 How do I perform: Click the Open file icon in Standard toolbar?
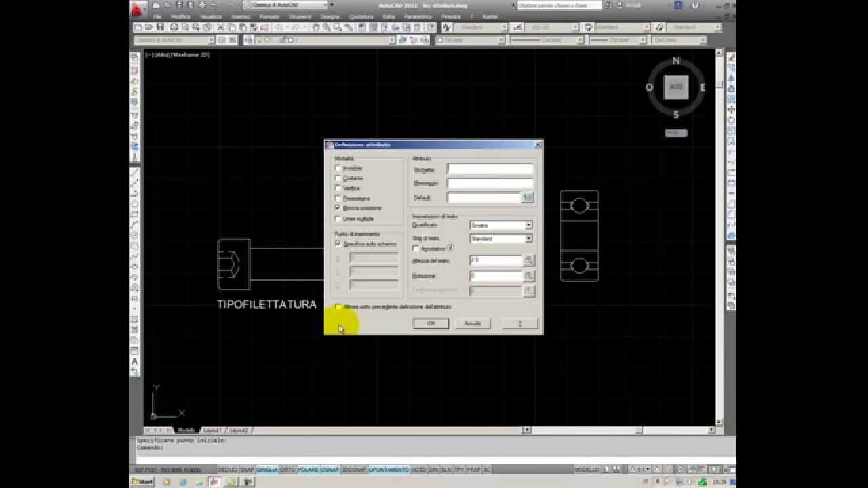pyautogui.click(x=149, y=27)
